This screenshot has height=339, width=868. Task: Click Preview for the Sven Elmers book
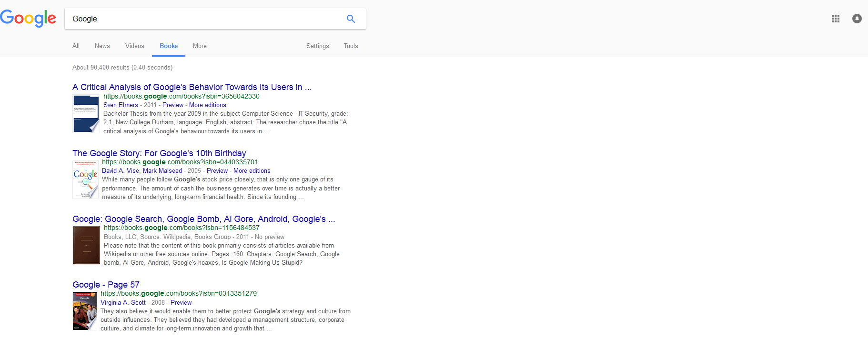pyautogui.click(x=173, y=105)
